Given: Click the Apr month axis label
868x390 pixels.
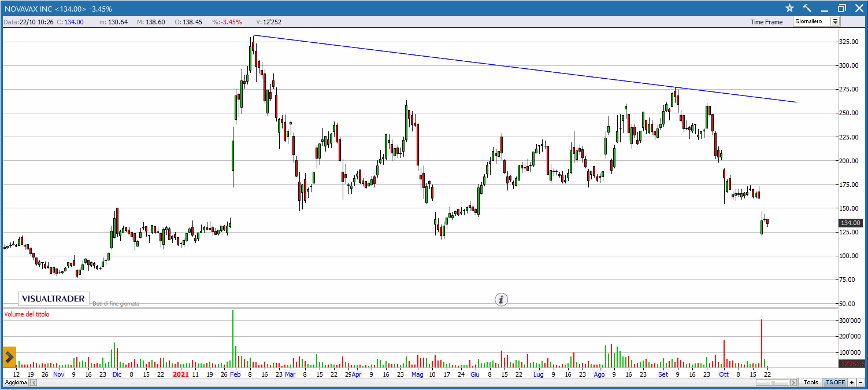Looking at the screenshot, I should click(x=357, y=374).
